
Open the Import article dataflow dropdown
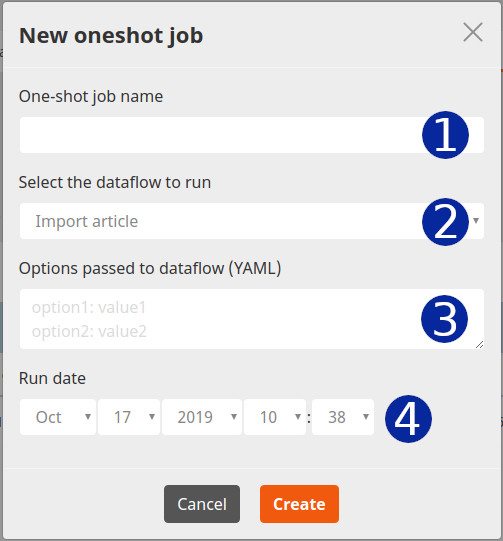[x=252, y=221]
